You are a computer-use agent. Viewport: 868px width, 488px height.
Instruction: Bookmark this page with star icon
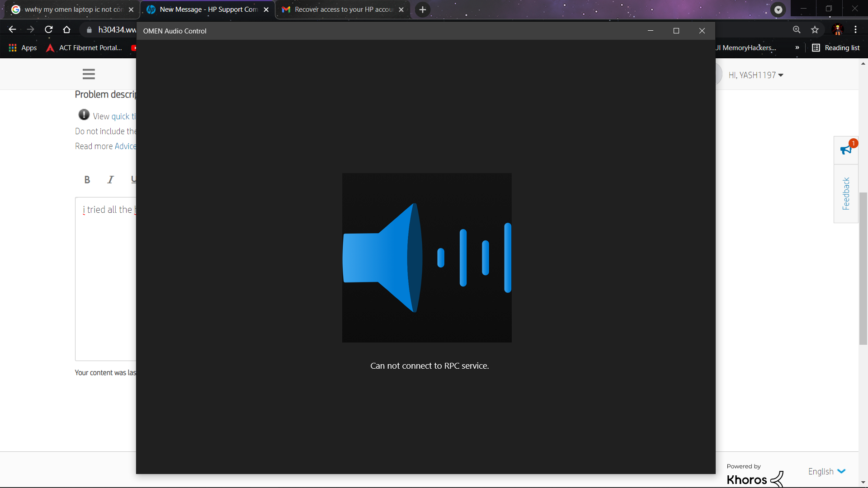(x=815, y=30)
